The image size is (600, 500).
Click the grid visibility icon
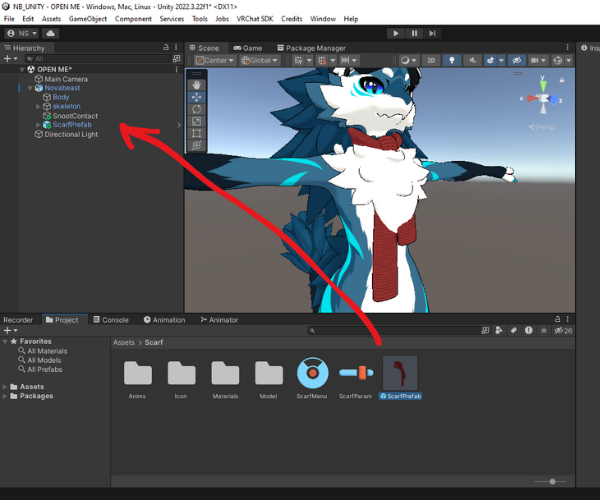point(298,60)
